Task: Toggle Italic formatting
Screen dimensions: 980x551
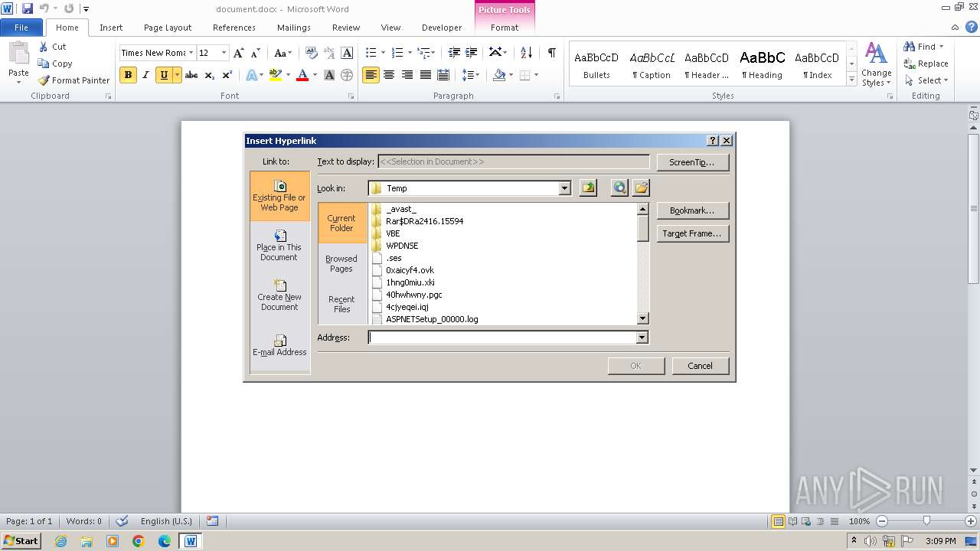Action: tap(145, 75)
